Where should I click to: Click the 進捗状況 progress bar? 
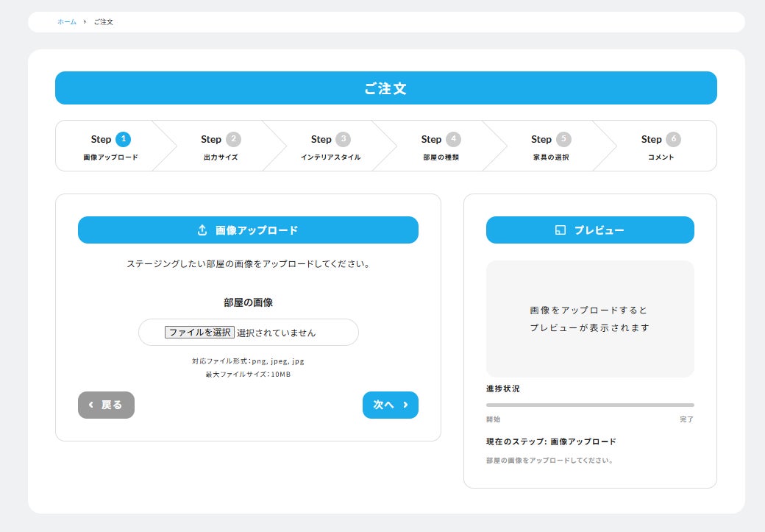[x=590, y=405]
